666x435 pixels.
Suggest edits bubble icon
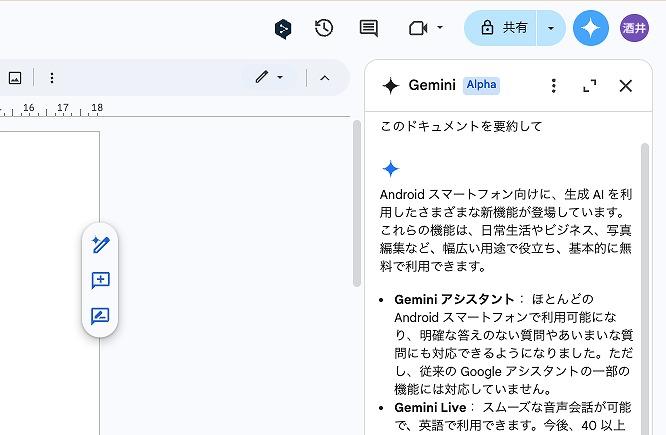(x=100, y=316)
